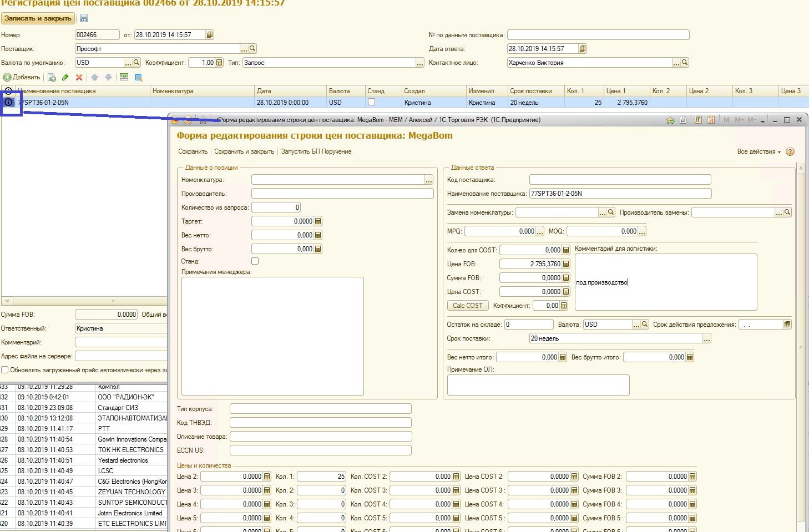This screenshot has height=532, width=809.
Task: Open Срок поставки selection with ellipsis button
Action: [x=706, y=338]
